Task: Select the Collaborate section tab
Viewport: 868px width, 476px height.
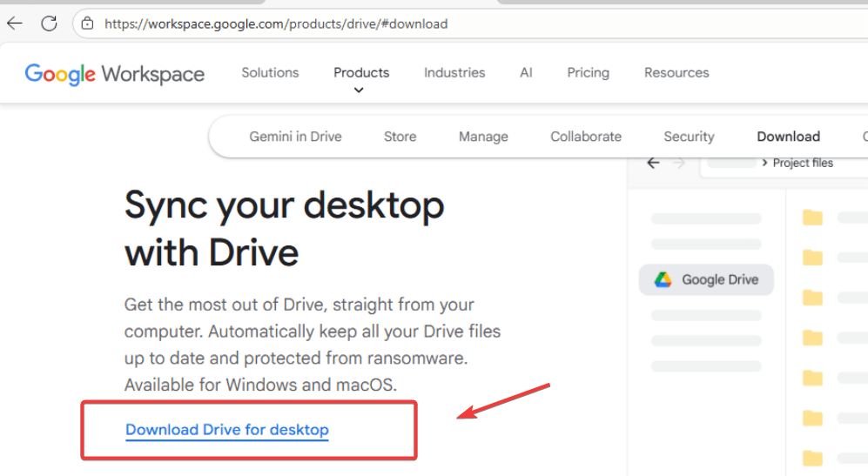Action: click(586, 137)
